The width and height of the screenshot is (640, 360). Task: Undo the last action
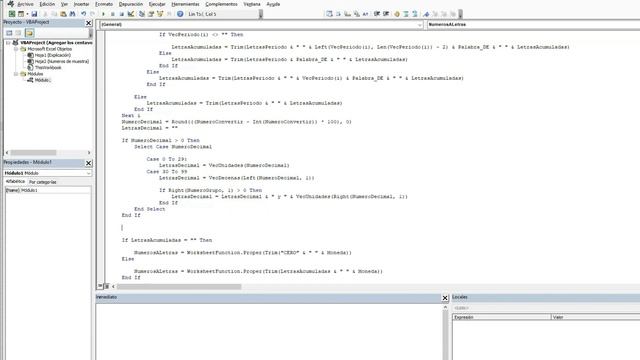pyautogui.click(x=84, y=14)
